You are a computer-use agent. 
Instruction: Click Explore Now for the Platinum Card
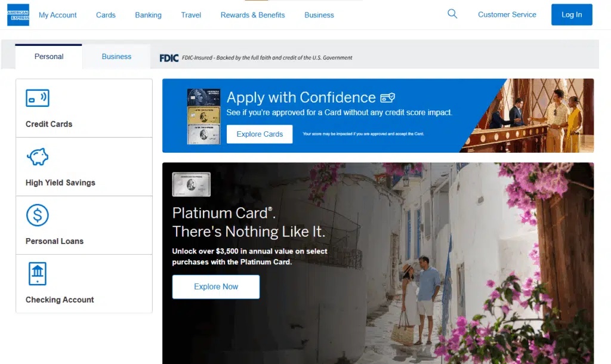216,287
